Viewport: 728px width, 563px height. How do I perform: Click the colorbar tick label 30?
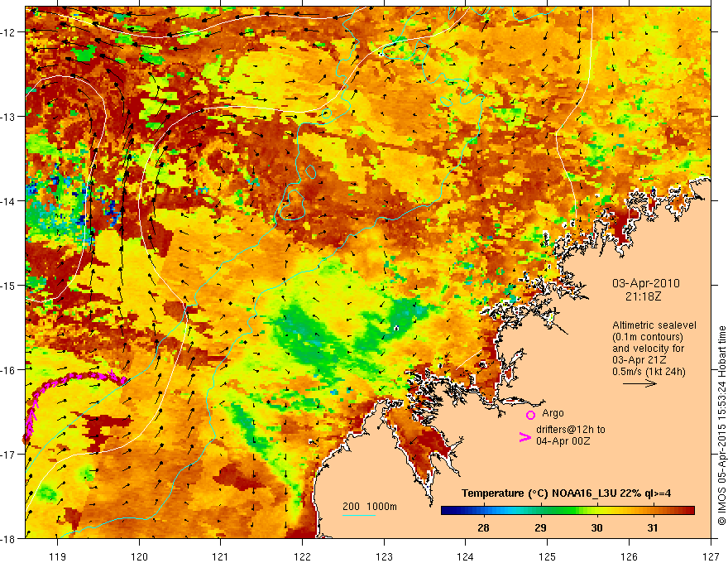[x=596, y=527]
